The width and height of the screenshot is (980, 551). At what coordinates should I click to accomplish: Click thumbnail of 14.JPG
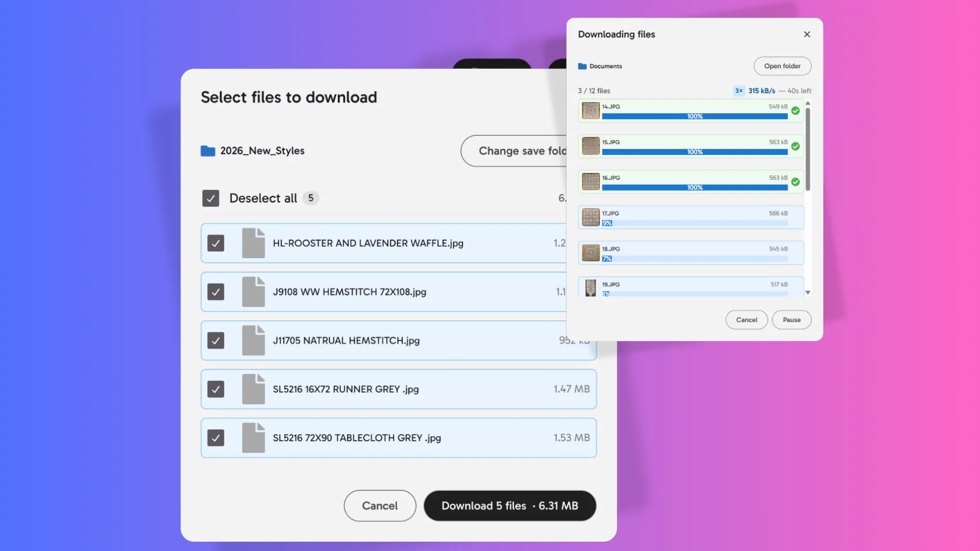tap(591, 111)
